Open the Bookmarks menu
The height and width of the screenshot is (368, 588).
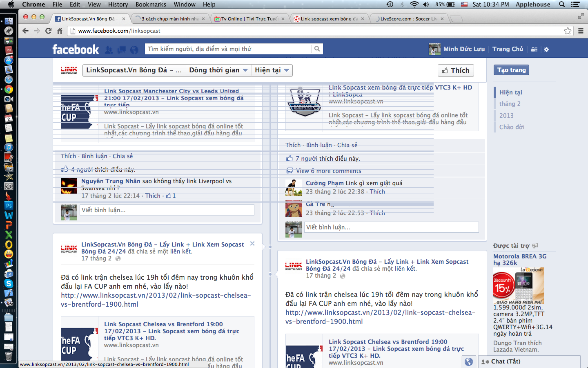click(x=151, y=4)
